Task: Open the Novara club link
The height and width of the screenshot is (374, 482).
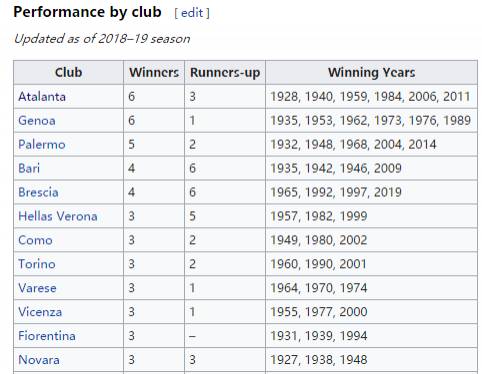Action: (x=39, y=360)
